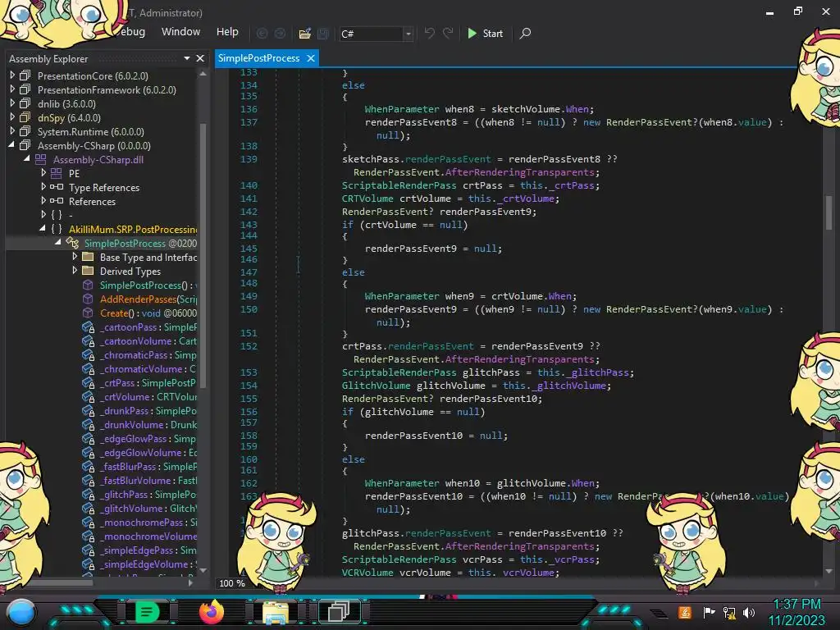Click the Start debugging button
This screenshot has width=840, height=630.
[485, 34]
